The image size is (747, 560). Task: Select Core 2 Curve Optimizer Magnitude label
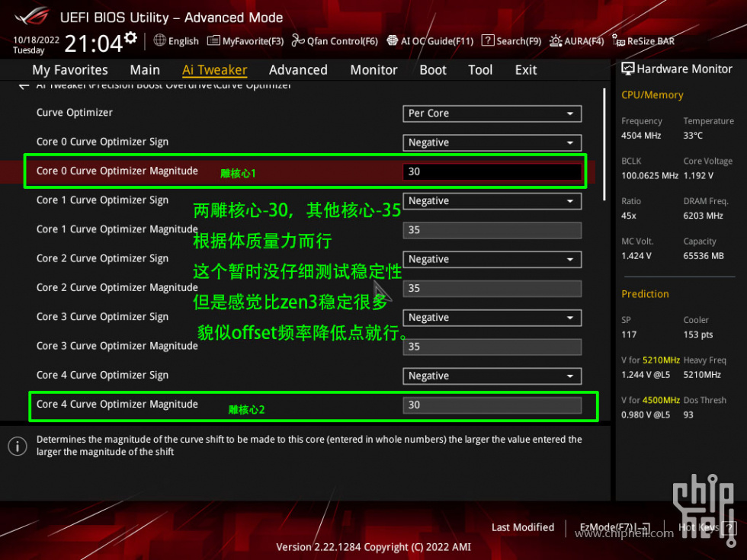point(117,288)
